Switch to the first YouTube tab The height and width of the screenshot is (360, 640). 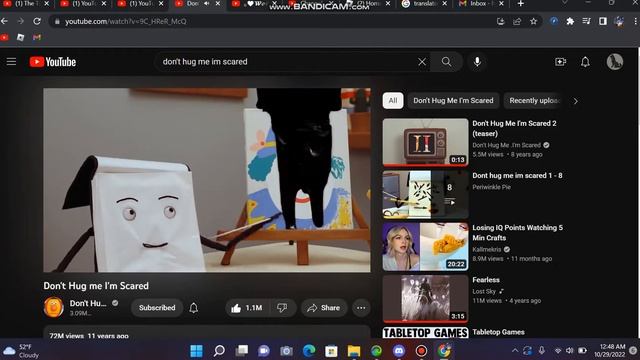(25, 4)
